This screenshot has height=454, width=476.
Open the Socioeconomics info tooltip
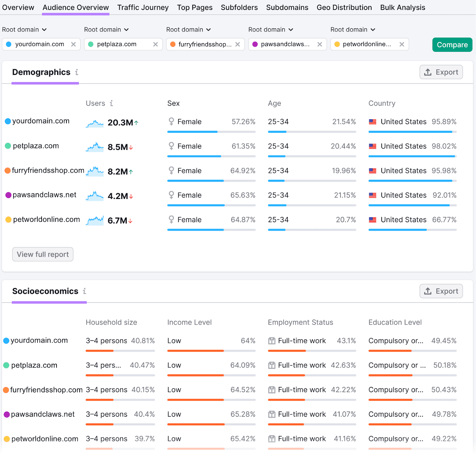coord(85,291)
